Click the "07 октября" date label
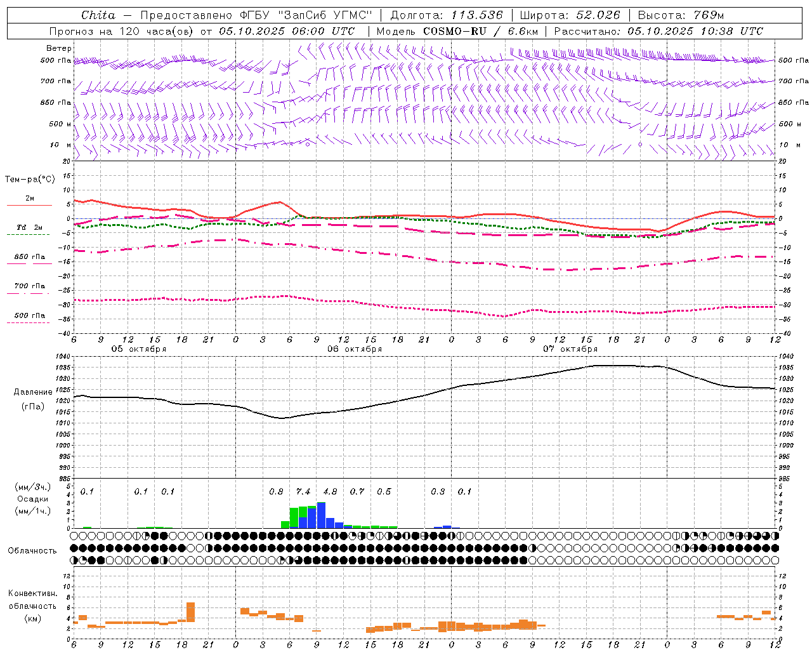Viewport: 812px width, 650px height. tap(570, 349)
